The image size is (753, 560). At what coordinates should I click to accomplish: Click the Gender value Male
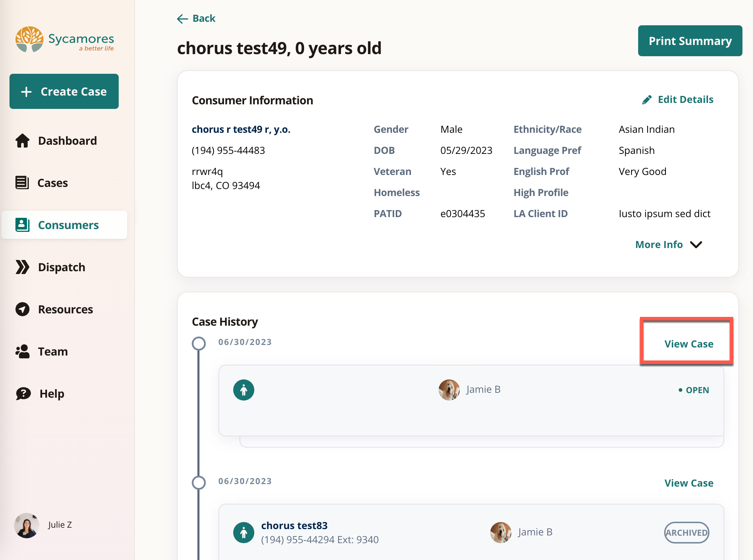click(x=451, y=130)
